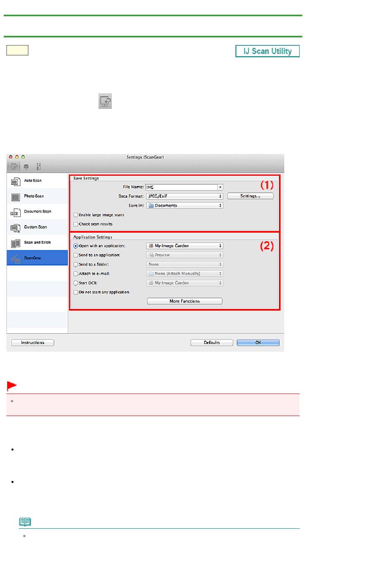Open the My Image Garden application dropdown
This screenshot has width=392, height=561.
tap(185, 246)
